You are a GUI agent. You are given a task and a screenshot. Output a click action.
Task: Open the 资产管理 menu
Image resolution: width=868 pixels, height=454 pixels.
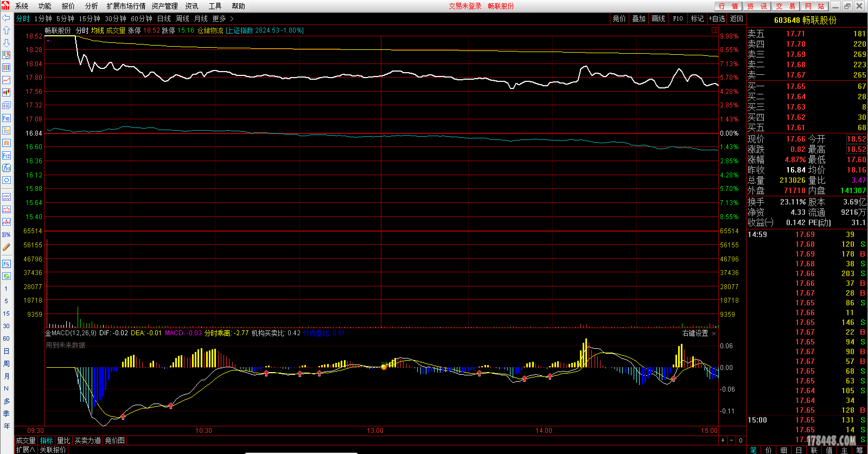(x=164, y=6)
